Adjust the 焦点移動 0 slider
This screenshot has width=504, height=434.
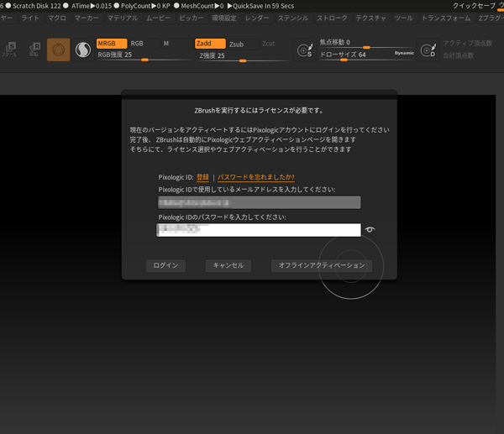click(366, 44)
